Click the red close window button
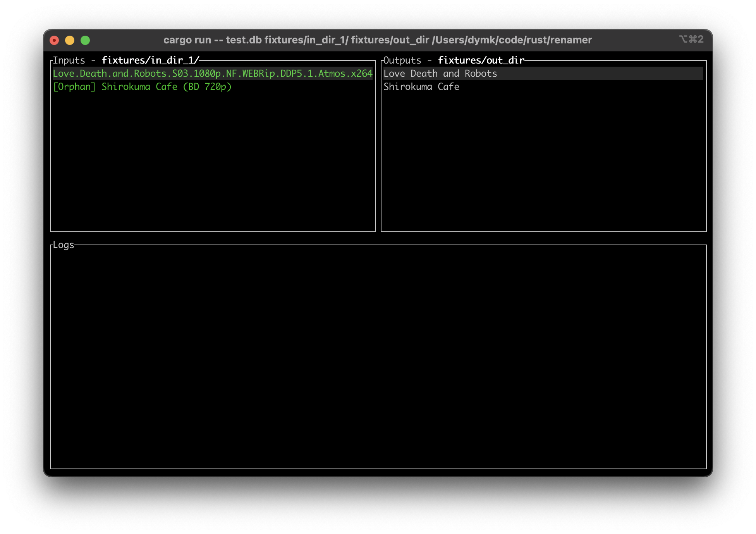 (54, 40)
